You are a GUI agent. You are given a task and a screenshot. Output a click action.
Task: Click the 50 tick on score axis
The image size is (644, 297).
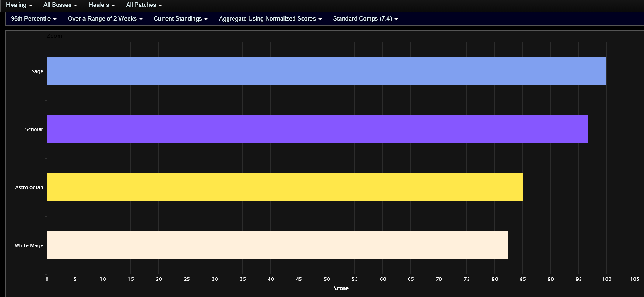pyautogui.click(x=327, y=279)
